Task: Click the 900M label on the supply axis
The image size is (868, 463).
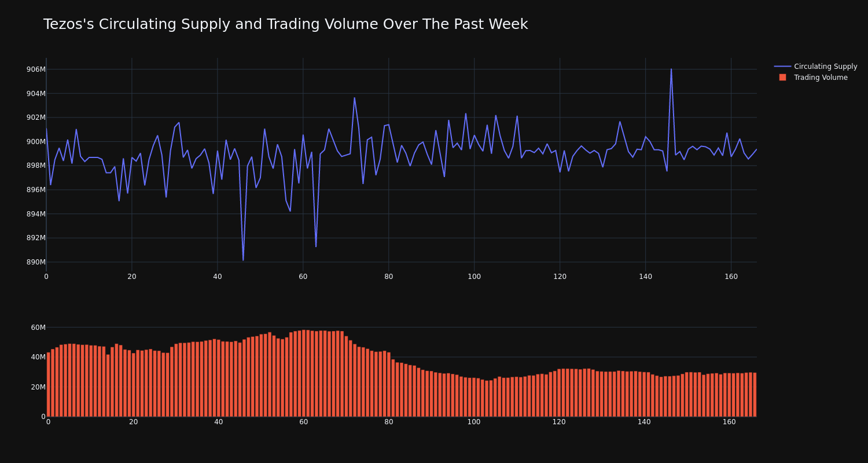Action: (x=36, y=142)
